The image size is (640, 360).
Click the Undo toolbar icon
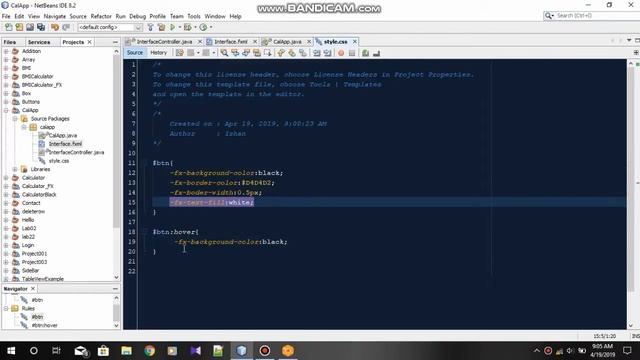coord(55,27)
